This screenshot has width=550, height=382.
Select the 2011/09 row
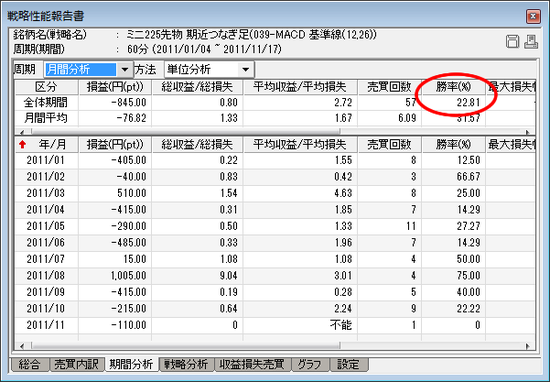275,292
